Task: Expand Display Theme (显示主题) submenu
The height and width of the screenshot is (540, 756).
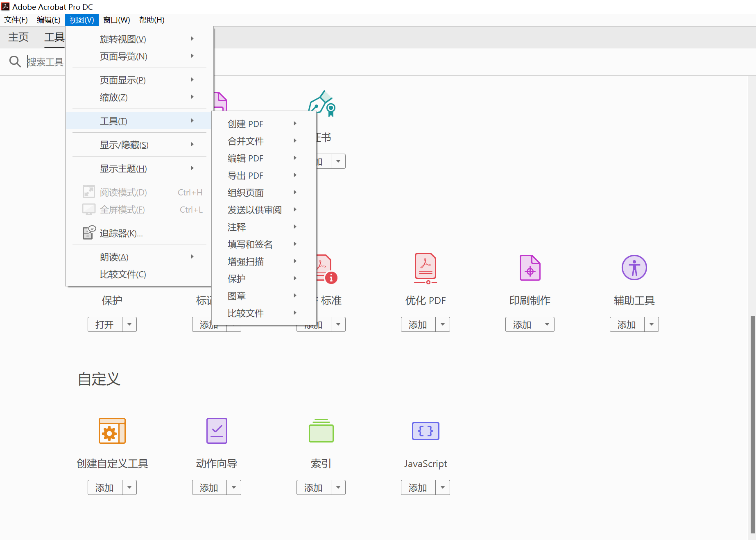Action: tap(139, 168)
